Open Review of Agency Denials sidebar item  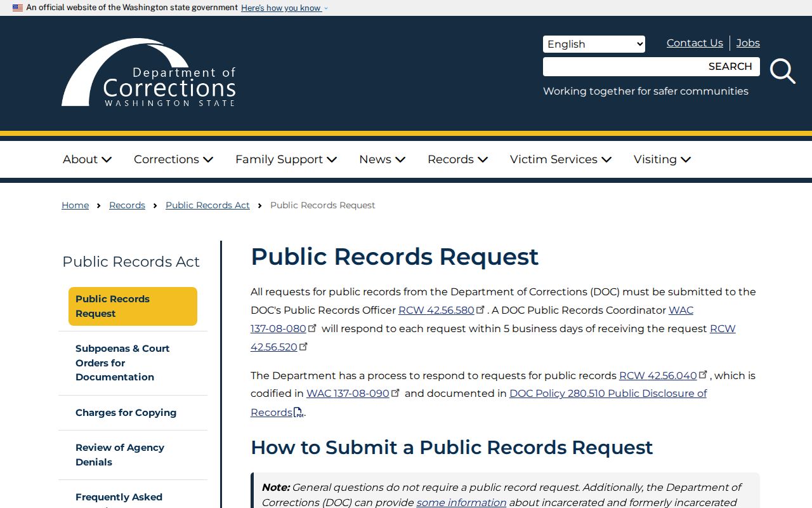pos(133,455)
